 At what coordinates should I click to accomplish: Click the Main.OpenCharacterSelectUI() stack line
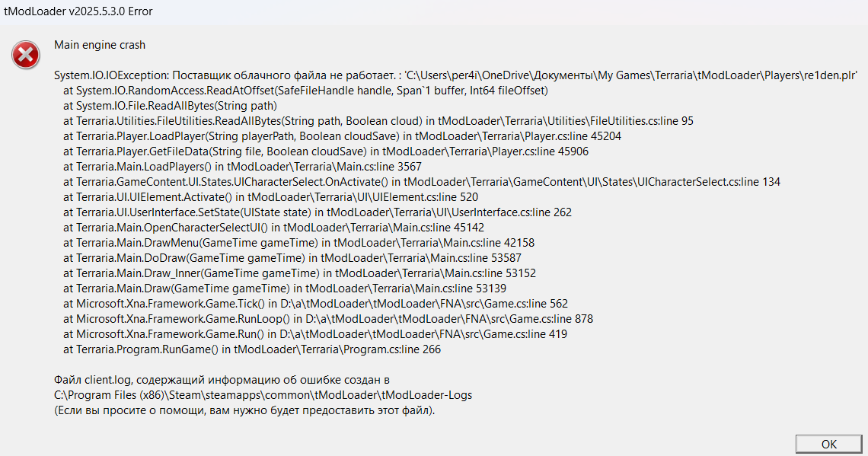(x=274, y=228)
